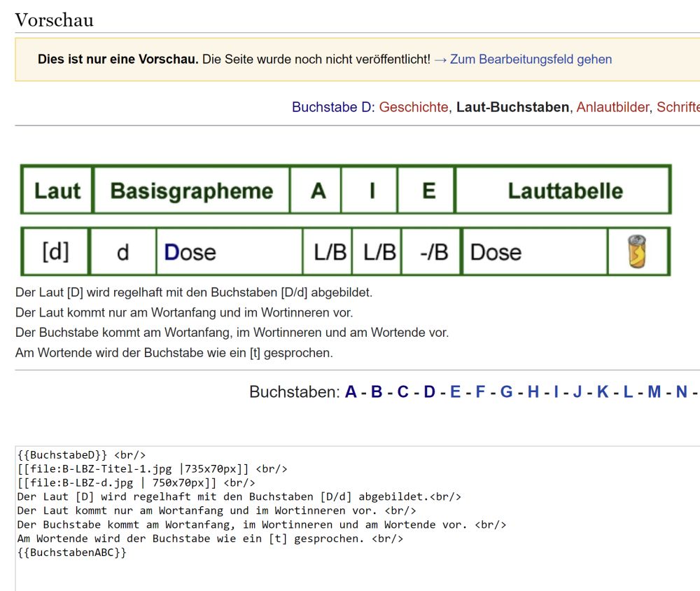The width and height of the screenshot is (700, 591).
Task: Go to the 'Geschichte' page link
Action: click(413, 107)
